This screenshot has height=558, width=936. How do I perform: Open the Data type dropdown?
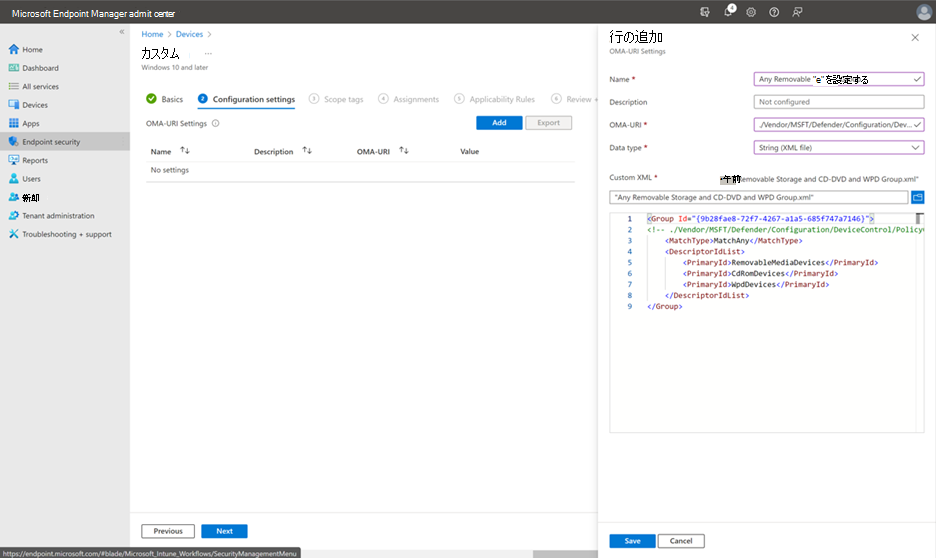(x=839, y=147)
